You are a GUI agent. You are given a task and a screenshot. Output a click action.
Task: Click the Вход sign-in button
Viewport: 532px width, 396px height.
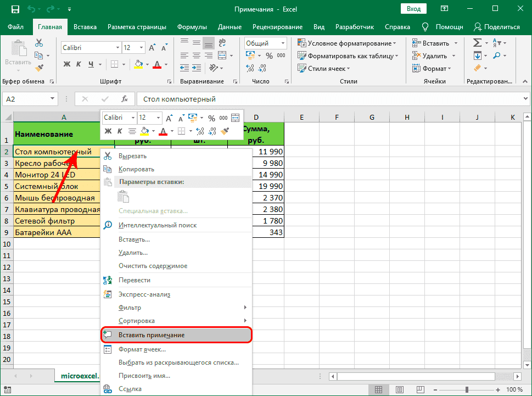(x=414, y=9)
